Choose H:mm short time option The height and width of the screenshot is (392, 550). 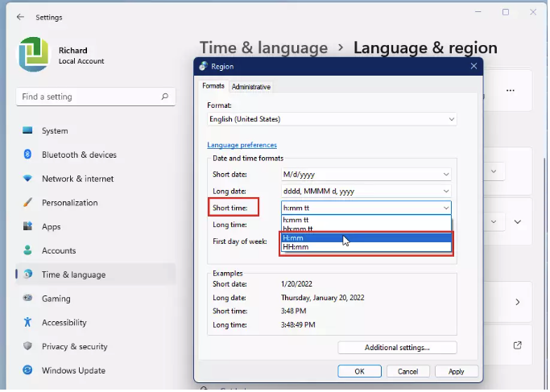[x=366, y=237]
